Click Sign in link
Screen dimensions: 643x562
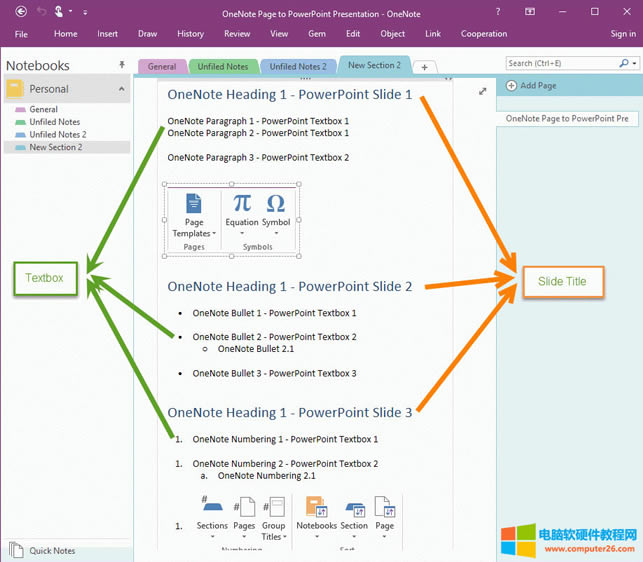point(622,34)
